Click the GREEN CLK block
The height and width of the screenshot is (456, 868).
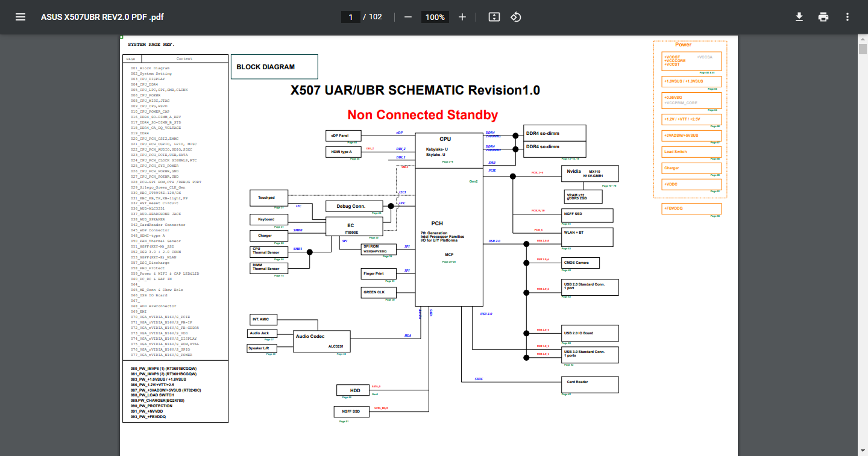(x=379, y=292)
